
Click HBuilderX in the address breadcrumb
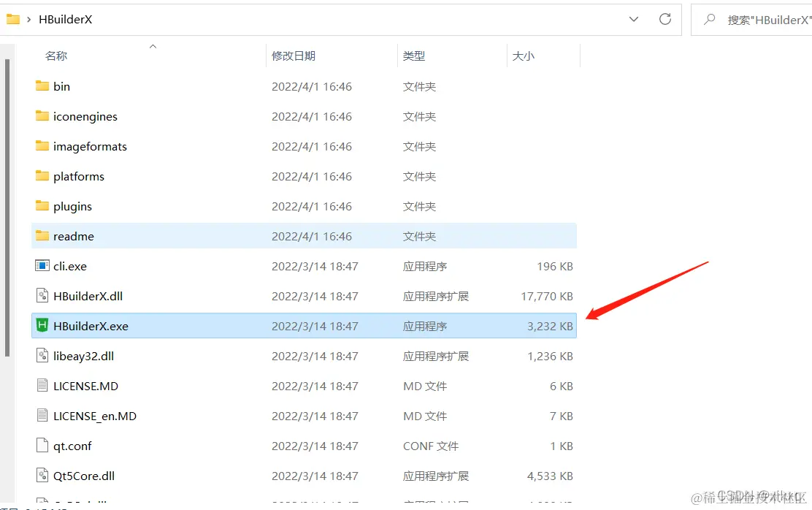(x=65, y=20)
